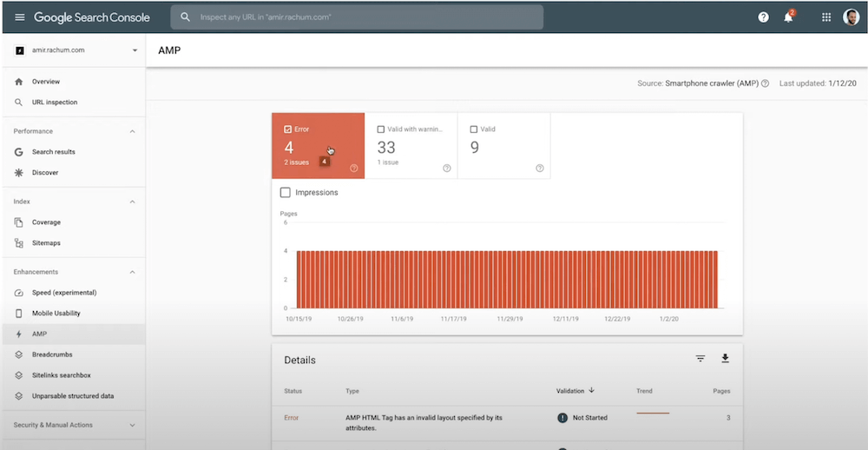Click the AMP page title heading
Viewport: 868px width, 450px height.
[x=169, y=51]
